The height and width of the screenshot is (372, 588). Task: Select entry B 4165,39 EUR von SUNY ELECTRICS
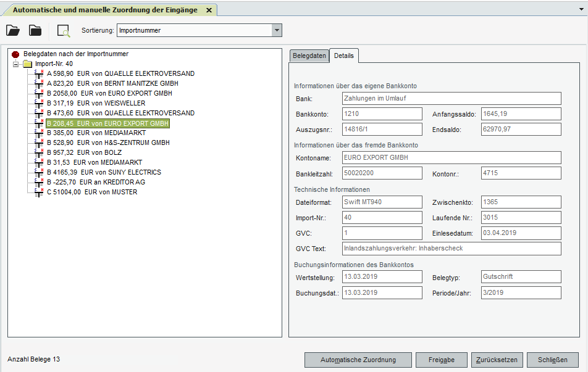(x=104, y=172)
